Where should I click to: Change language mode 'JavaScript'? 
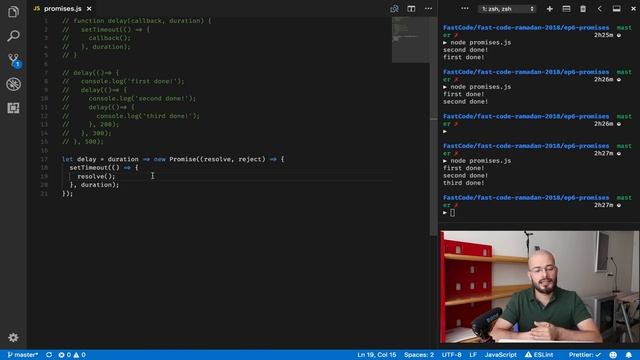point(500,355)
